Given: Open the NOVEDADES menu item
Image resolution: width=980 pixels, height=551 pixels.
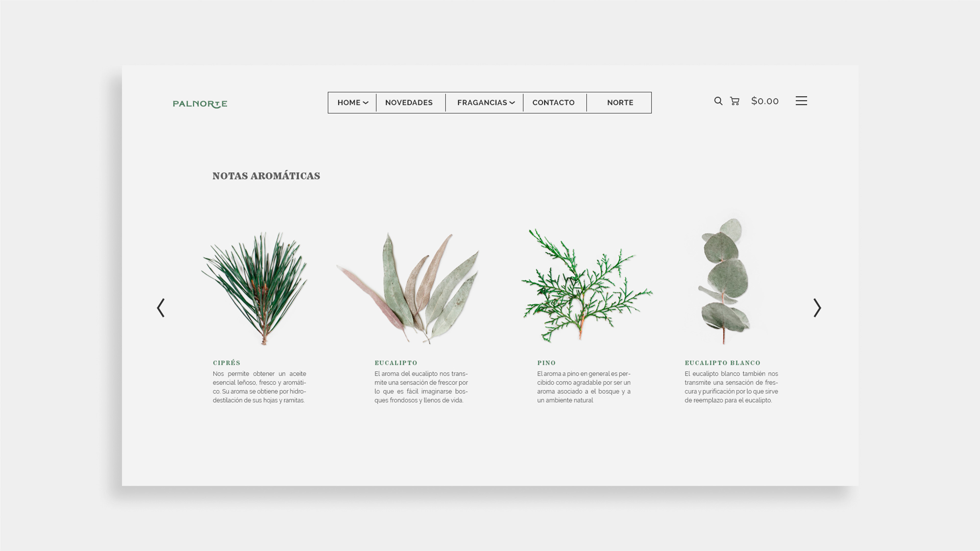Looking at the screenshot, I should pos(409,103).
